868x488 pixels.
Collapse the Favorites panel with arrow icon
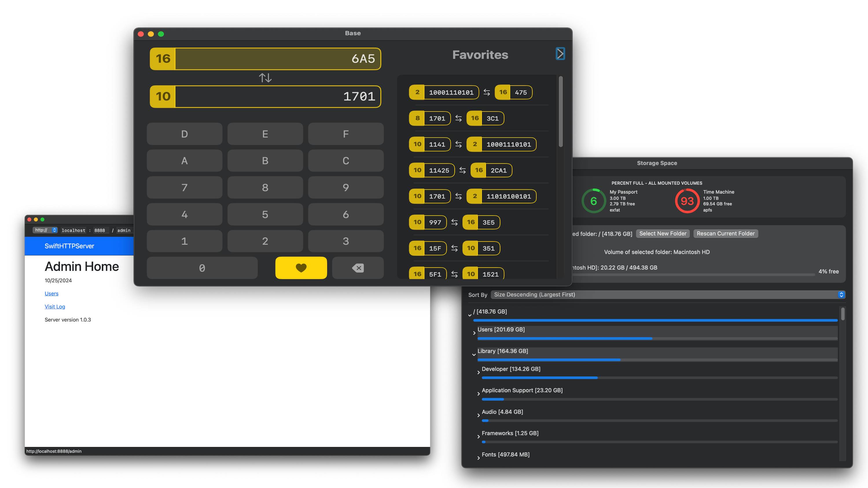(560, 53)
